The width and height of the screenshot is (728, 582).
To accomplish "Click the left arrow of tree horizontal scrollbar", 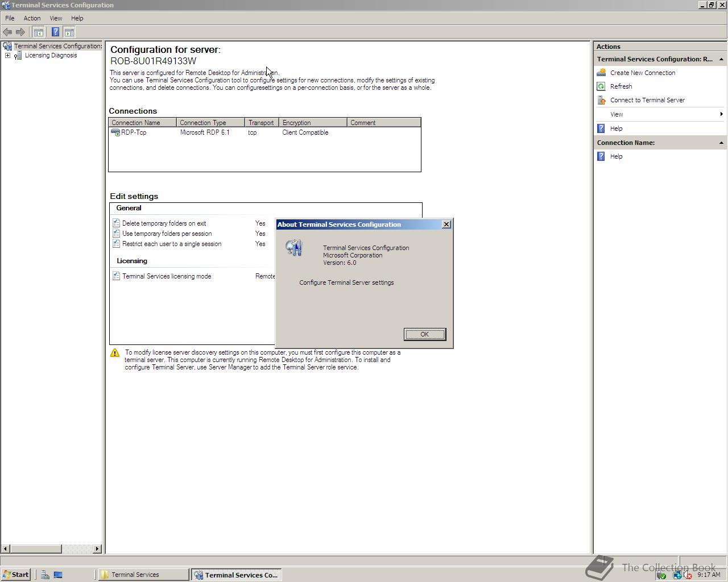I will point(6,548).
